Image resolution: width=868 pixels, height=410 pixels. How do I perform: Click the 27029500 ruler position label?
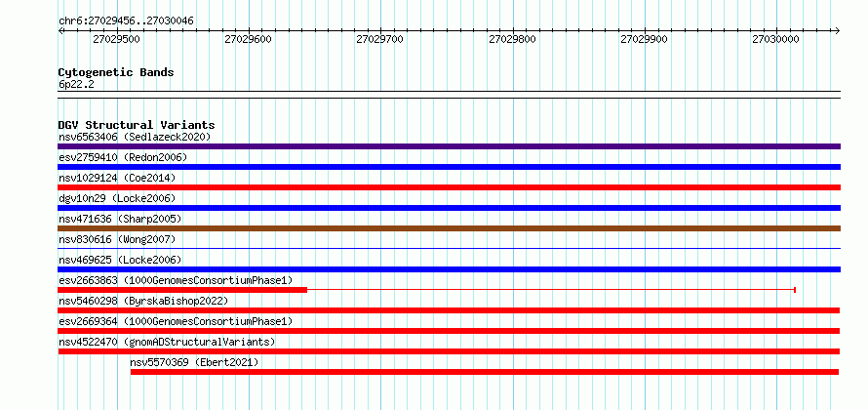[x=116, y=39]
